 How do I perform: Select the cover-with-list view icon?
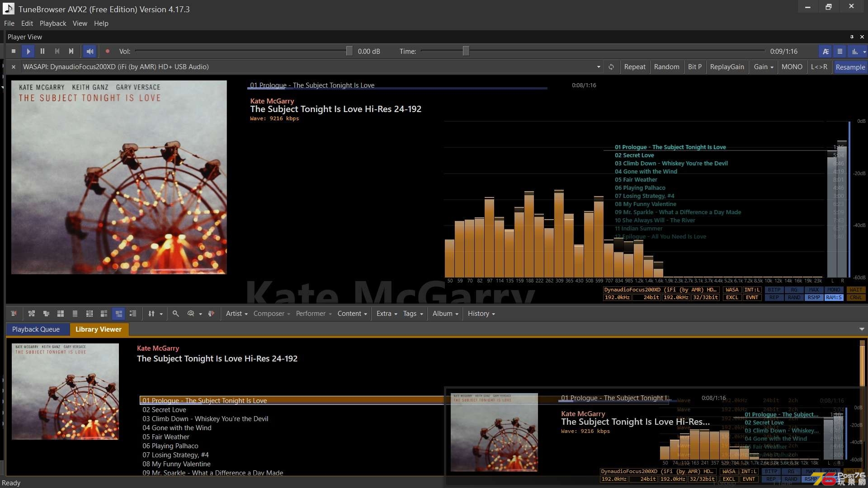coord(104,314)
